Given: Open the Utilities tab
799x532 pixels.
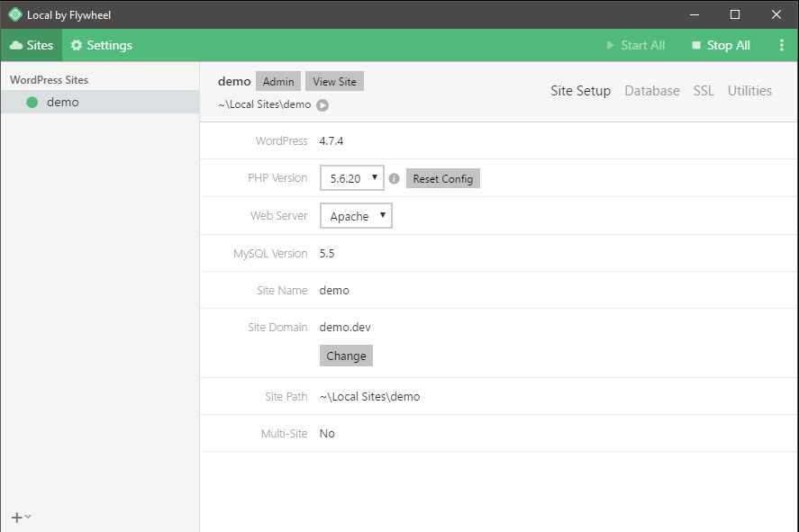Looking at the screenshot, I should 749,91.
